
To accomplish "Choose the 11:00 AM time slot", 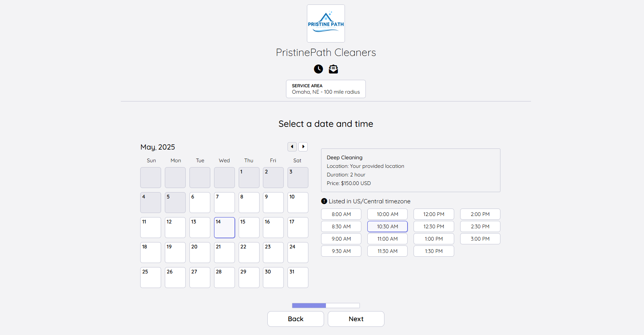I will 387,239.
